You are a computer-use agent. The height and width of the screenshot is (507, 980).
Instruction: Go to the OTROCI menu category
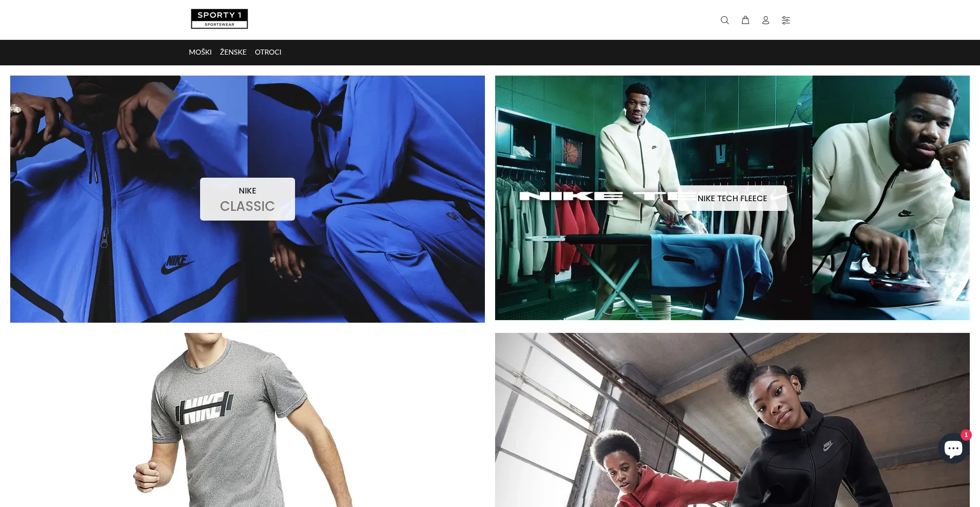pyautogui.click(x=268, y=52)
